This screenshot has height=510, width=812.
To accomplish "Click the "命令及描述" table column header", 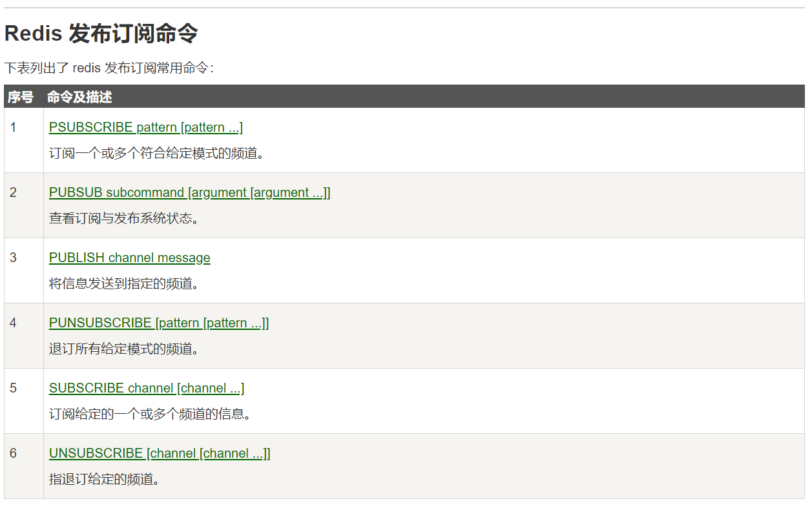I will pyautogui.click(x=79, y=97).
